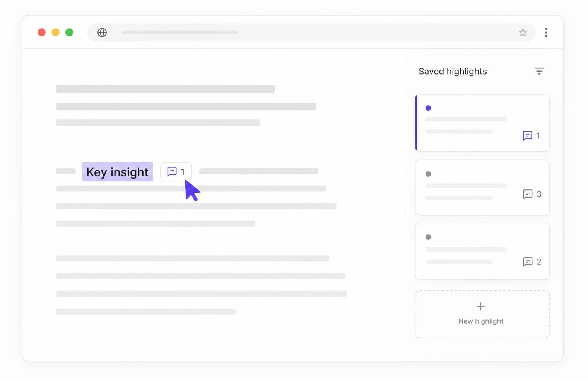Open the 3-comment icon on the second card
Image resolution: width=588 pixels, height=382 pixels.
tap(528, 194)
